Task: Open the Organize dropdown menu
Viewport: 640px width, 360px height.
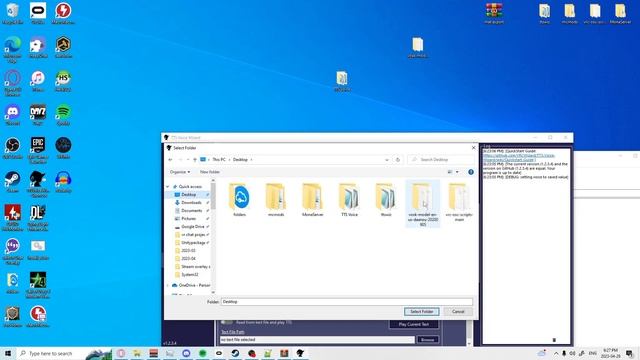Action: 180,172
